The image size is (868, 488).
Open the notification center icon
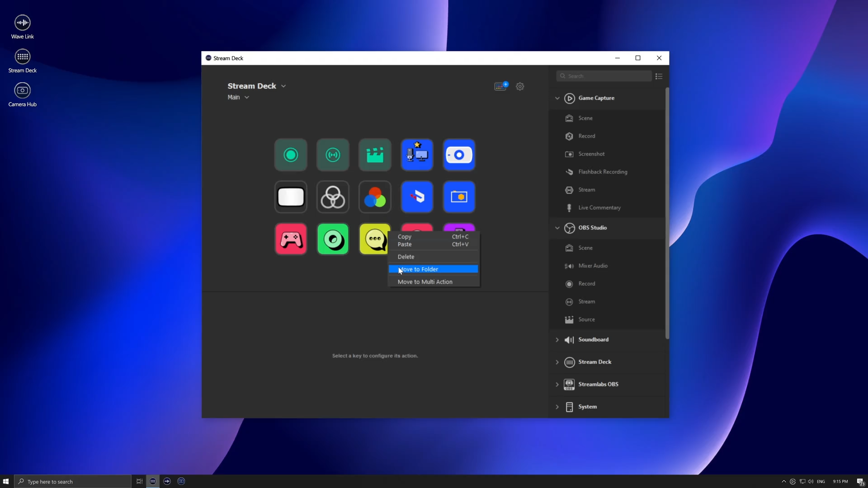click(860, 482)
